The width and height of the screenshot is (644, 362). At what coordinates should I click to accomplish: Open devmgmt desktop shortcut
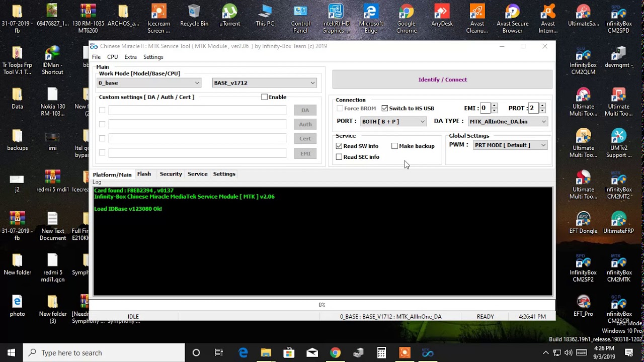(x=618, y=57)
